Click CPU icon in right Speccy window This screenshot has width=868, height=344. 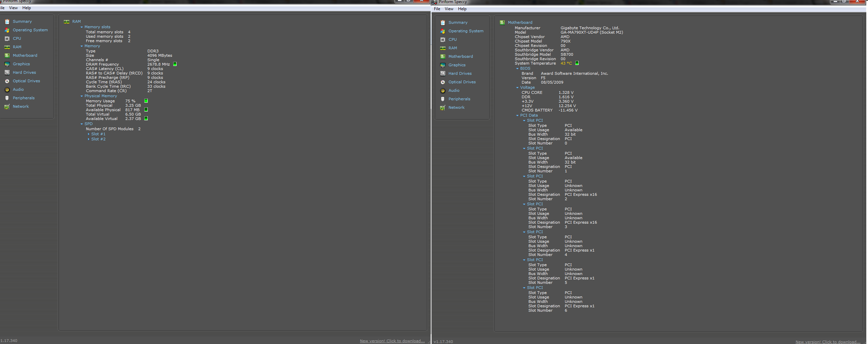point(443,39)
